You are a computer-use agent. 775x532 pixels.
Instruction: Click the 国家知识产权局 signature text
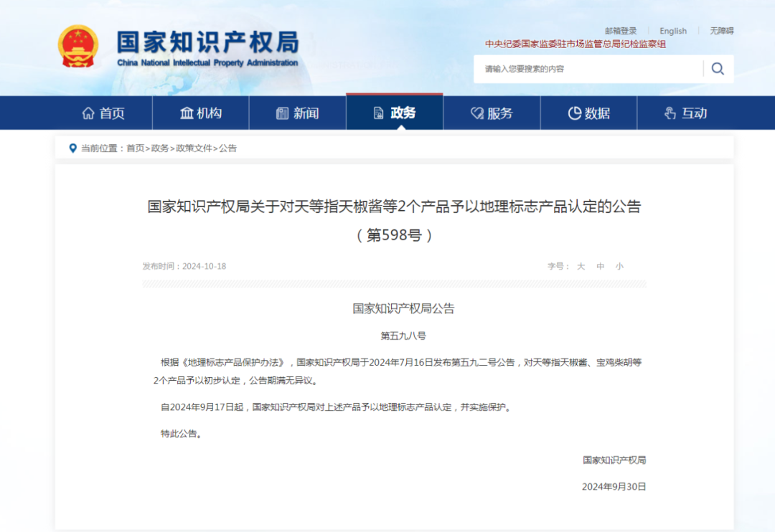[614, 460]
